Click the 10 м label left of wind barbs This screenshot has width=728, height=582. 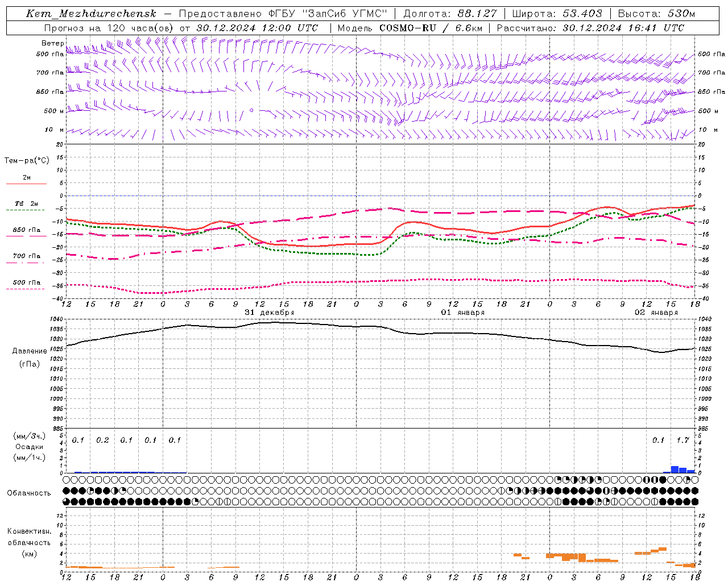click(54, 130)
